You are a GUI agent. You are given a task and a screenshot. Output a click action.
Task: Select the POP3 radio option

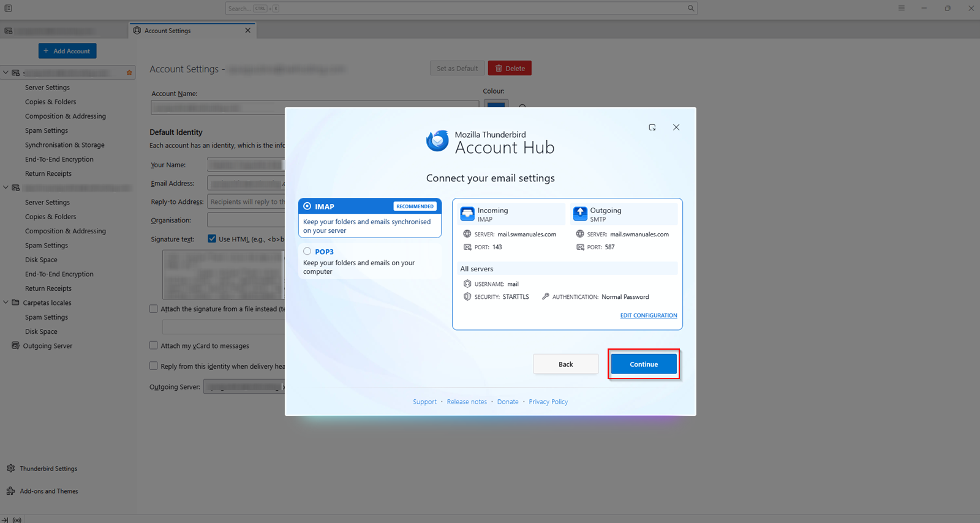(307, 251)
